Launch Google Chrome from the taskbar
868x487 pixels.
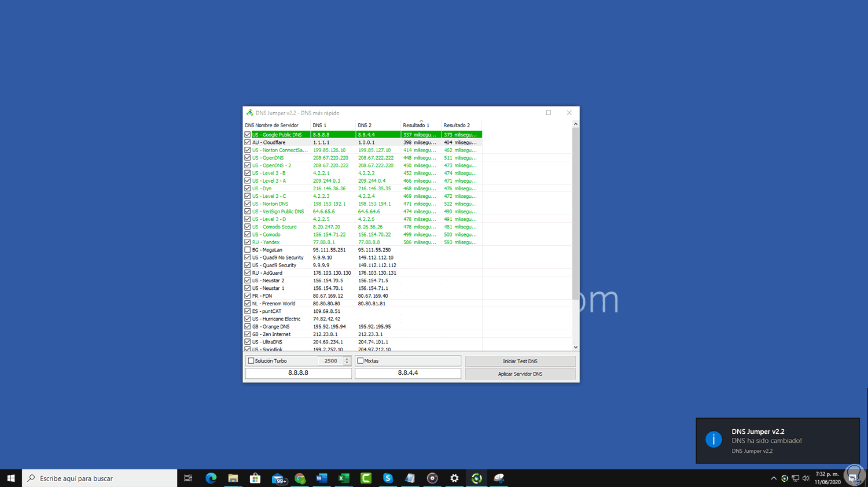tap(300, 478)
